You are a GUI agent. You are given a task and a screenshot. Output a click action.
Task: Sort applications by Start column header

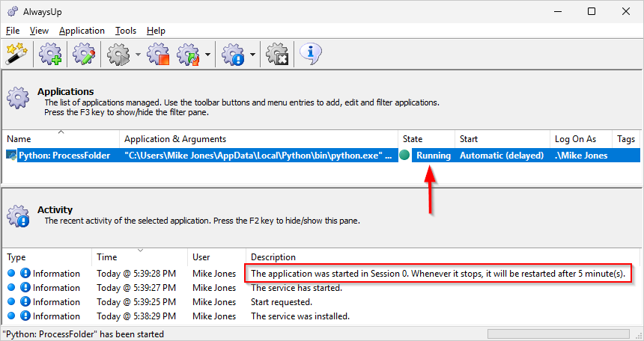[502, 139]
